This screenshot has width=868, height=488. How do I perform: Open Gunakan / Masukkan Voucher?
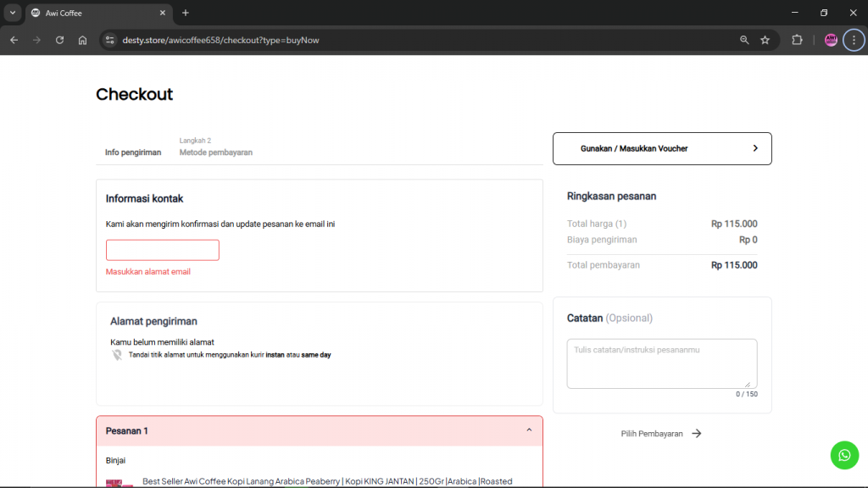pyautogui.click(x=662, y=148)
